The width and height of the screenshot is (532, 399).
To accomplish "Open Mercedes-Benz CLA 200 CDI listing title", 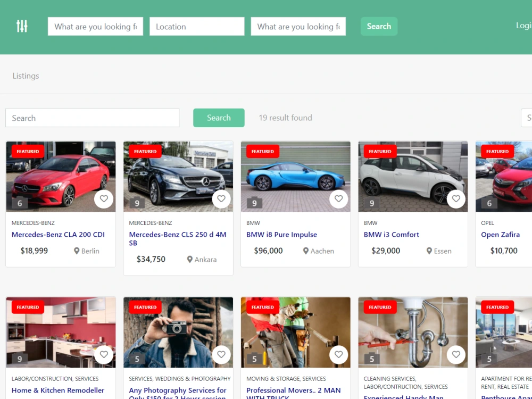I will coord(58,235).
